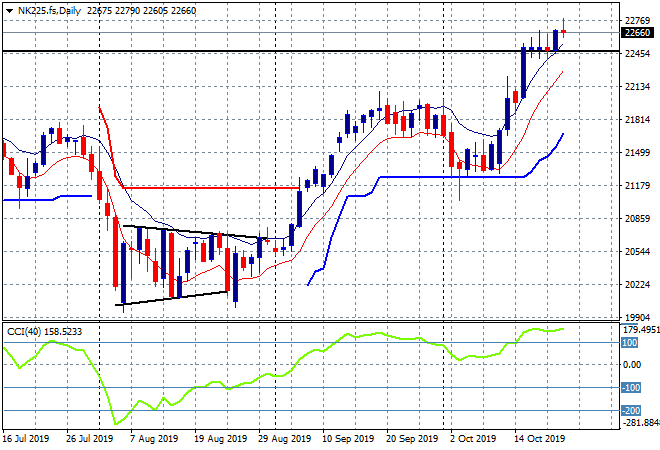Click the CCI -200 level label
660x450 pixels.
coord(631,410)
